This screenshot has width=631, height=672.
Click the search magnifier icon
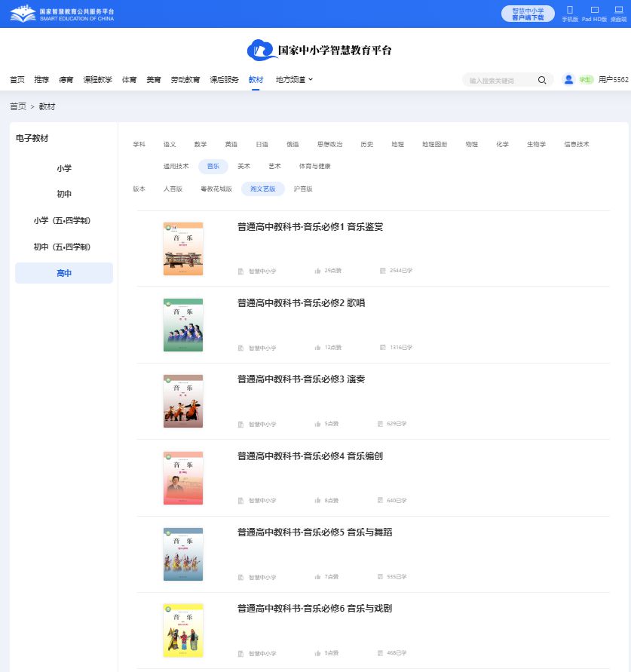542,80
